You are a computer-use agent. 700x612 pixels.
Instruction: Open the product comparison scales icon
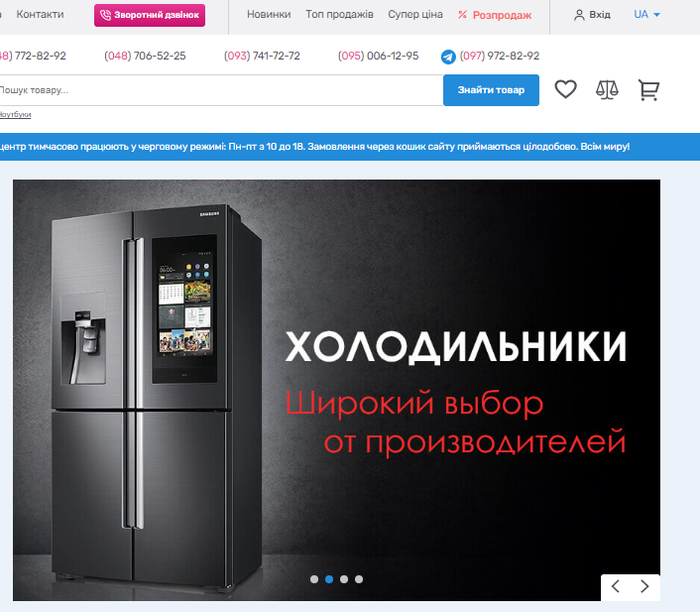607,89
